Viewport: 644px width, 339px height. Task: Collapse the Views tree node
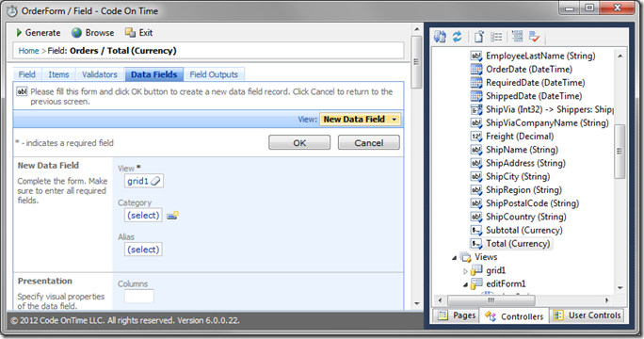click(454, 258)
